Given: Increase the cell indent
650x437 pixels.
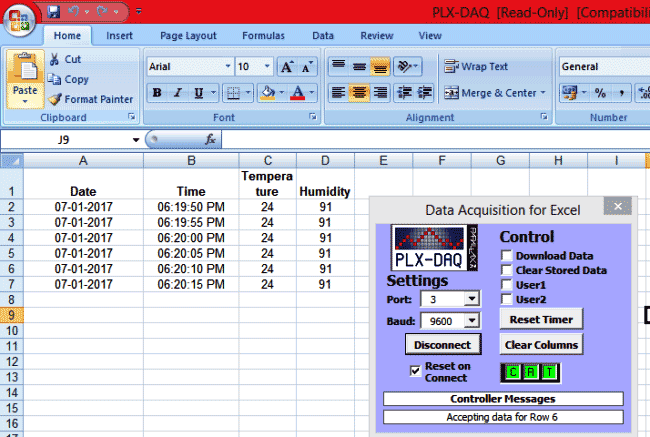Looking at the screenshot, I should [x=425, y=93].
